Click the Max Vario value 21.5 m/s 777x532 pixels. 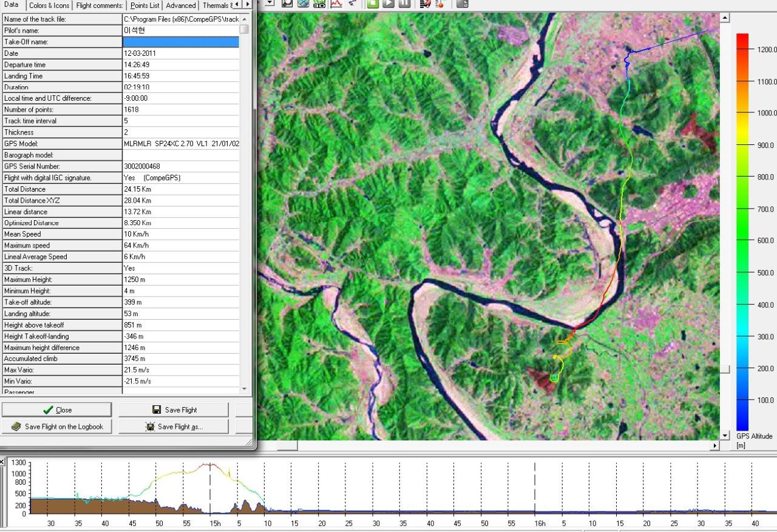click(x=136, y=369)
